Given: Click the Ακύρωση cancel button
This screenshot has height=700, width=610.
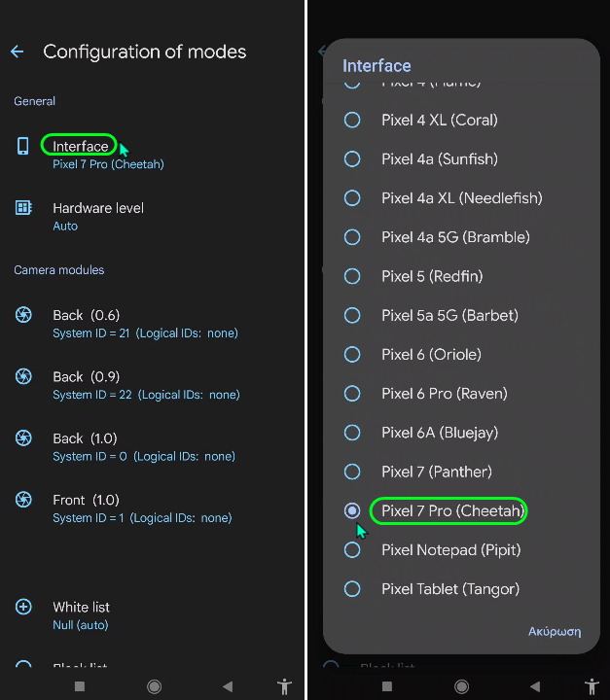Looking at the screenshot, I should [x=555, y=631].
